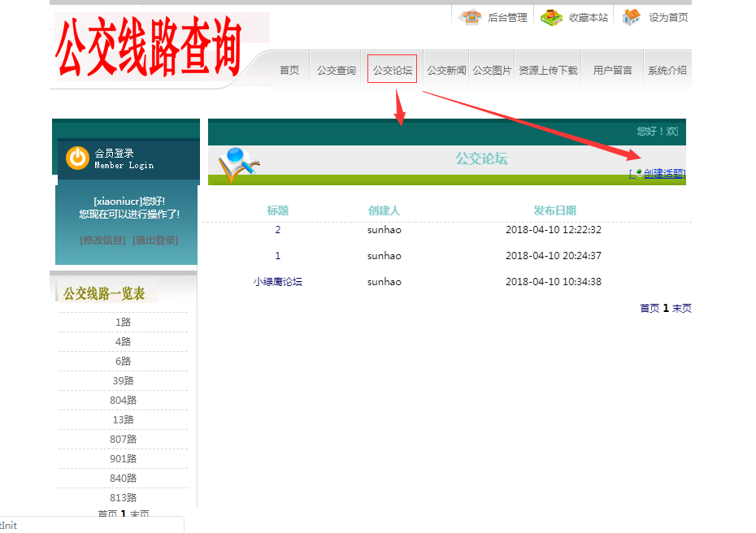The width and height of the screenshot is (756, 533).
Task: Click the orange power icon in member login
Action: [77, 158]
